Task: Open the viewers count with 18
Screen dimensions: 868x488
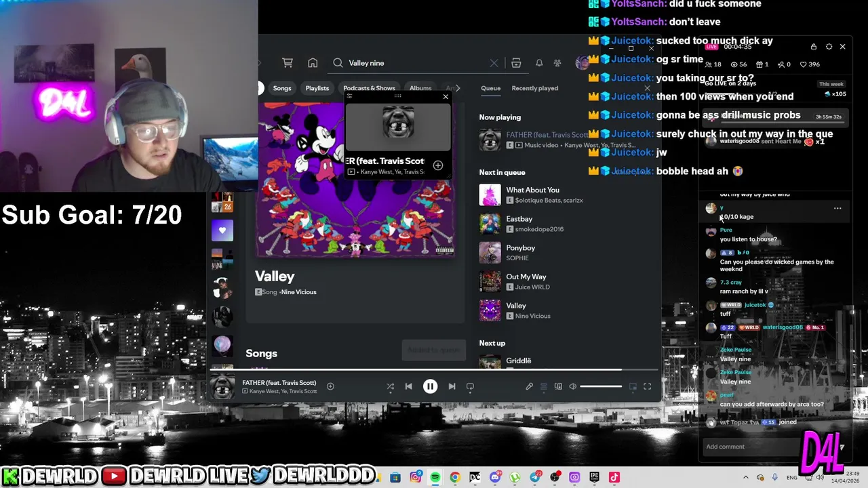Action: pyautogui.click(x=713, y=64)
